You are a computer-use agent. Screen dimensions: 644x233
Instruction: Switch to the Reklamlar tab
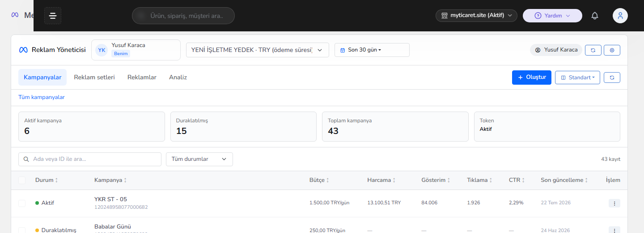[142, 77]
